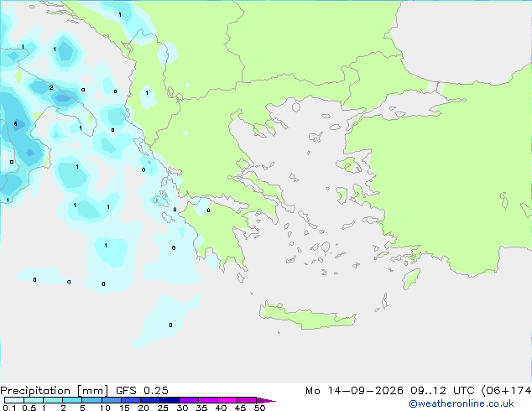Screen dimensions: 532x411
Task: Click the Peloponnese peninsula on the map
Action: click(217, 231)
